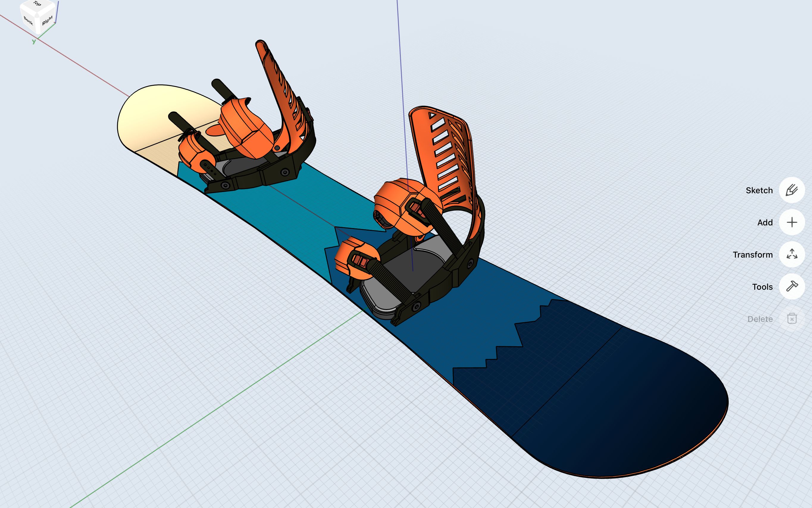Click the Tools text label
Screen dimensions: 812x508
click(763, 286)
